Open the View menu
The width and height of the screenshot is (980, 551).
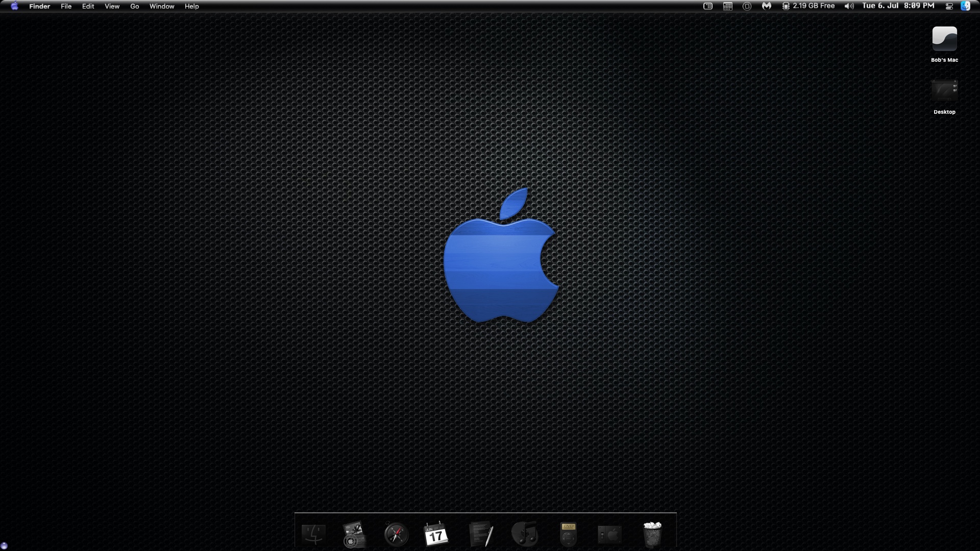[112, 6]
